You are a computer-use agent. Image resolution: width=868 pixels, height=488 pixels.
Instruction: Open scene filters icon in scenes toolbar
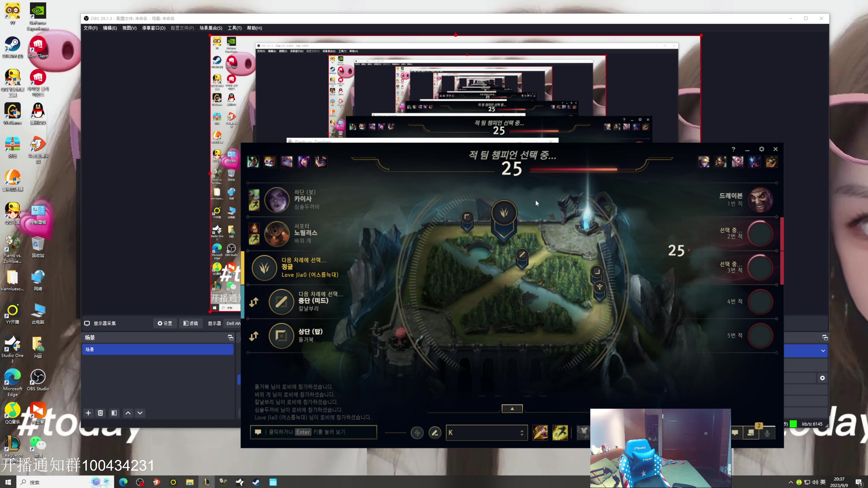pos(114,413)
